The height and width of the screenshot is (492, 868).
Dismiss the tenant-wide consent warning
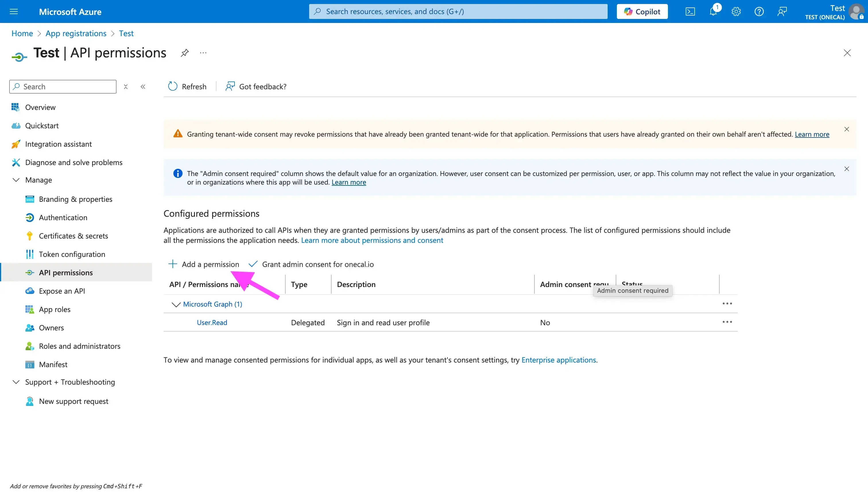point(846,129)
